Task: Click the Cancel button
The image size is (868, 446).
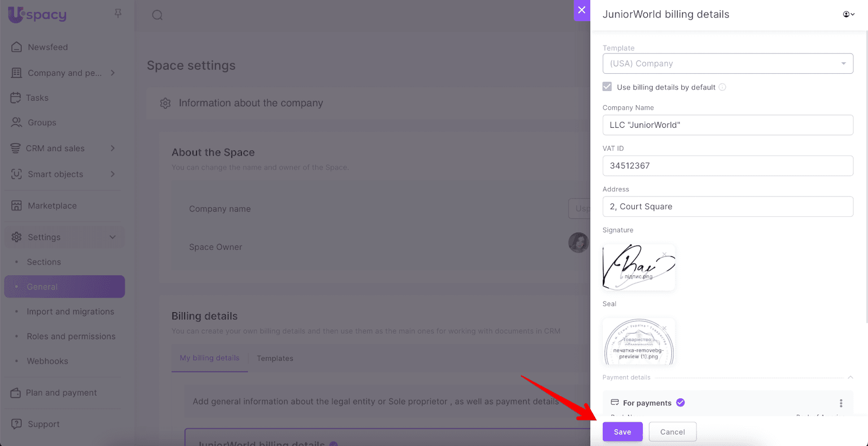Action: tap(672, 432)
